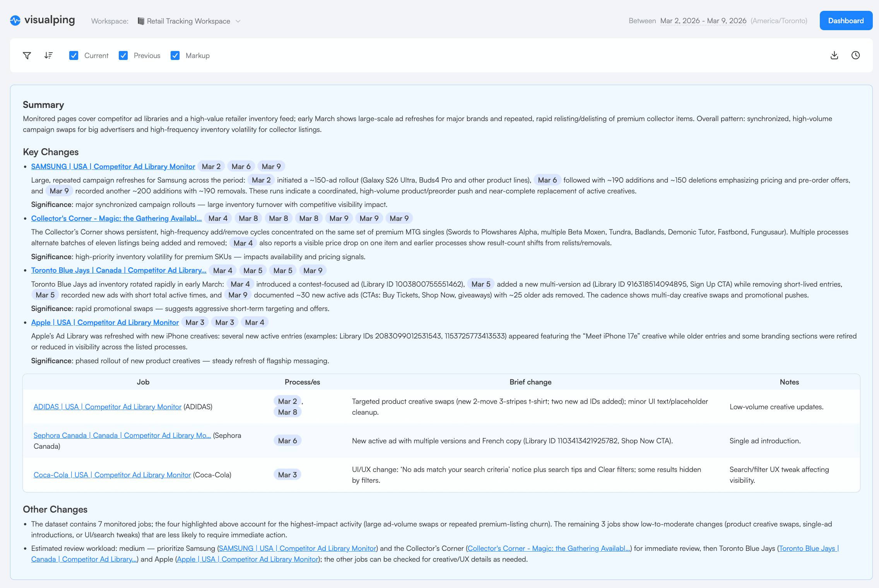Open the SAMSUNG USA Competitor Ad Library link

[x=113, y=166]
